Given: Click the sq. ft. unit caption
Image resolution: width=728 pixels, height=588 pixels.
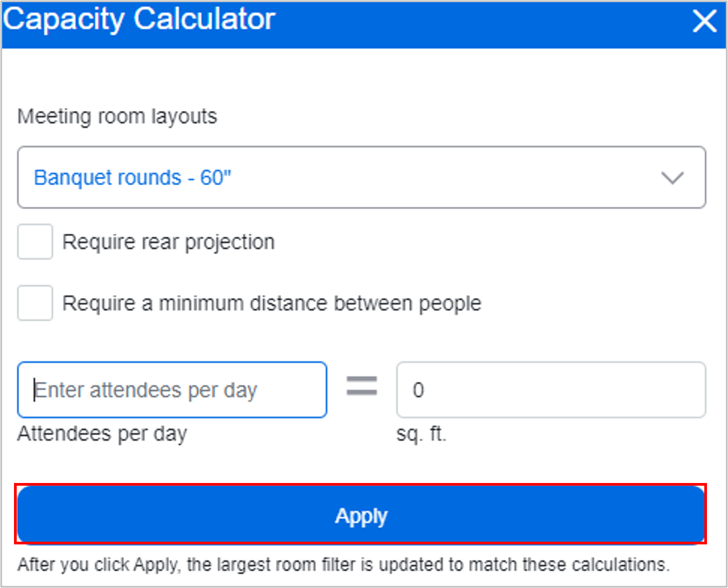Looking at the screenshot, I should [421, 433].
